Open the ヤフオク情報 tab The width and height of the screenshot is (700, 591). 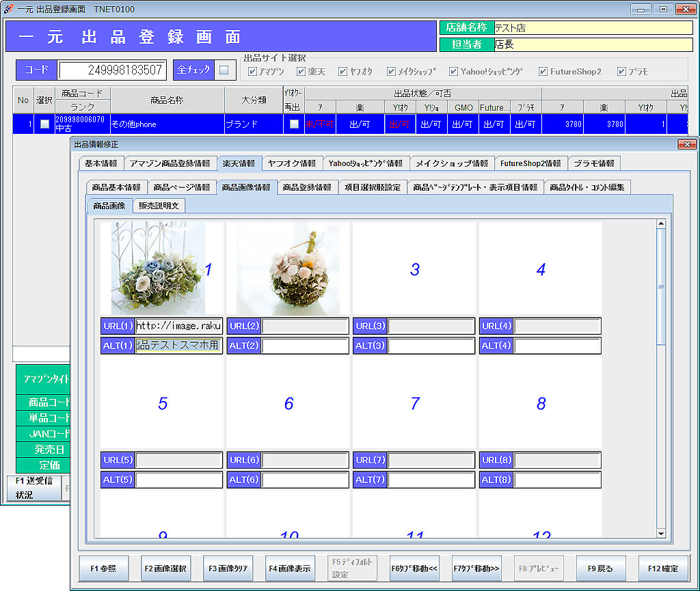(x=292, y=163)
